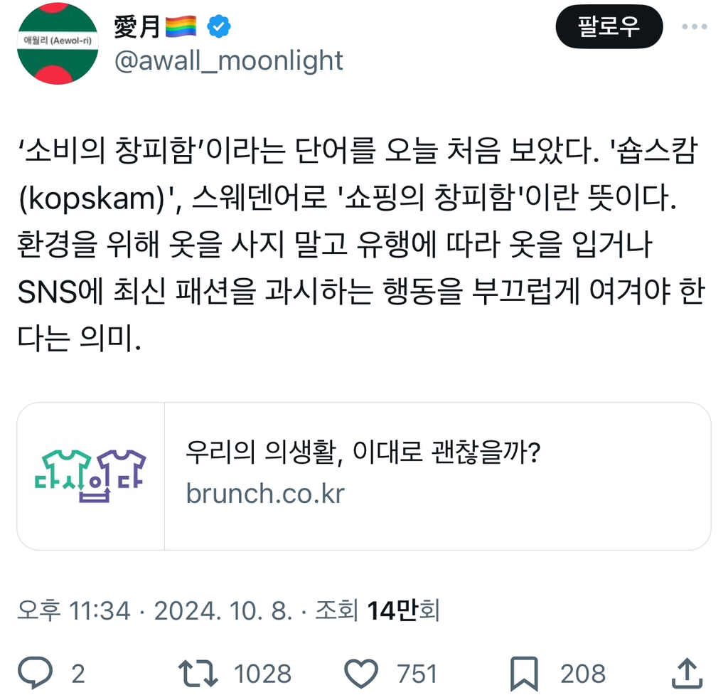Screen dimensions: 728x700
Task: Open the link card thumbnail with shirt icons
Action: (x=92, y=472)
